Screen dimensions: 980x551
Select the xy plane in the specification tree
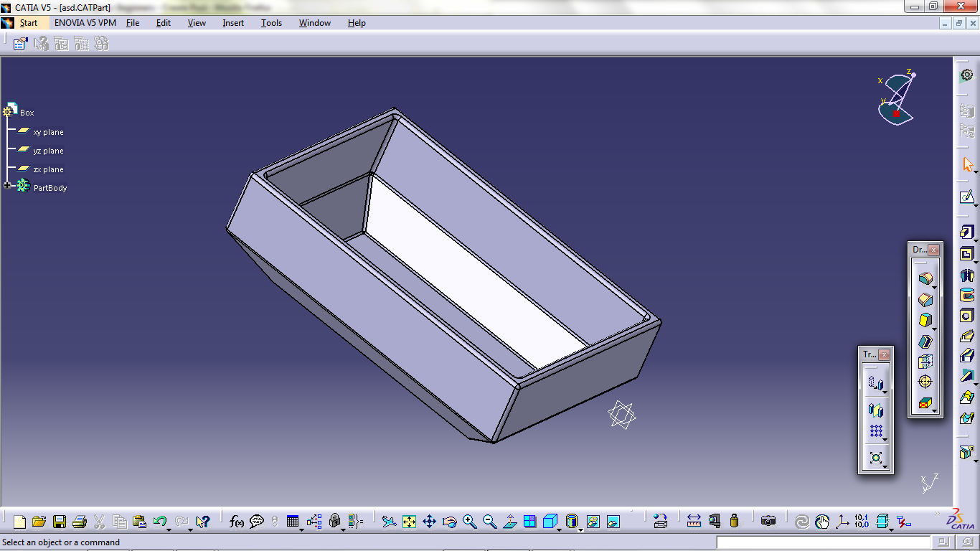tap(49, 132)
